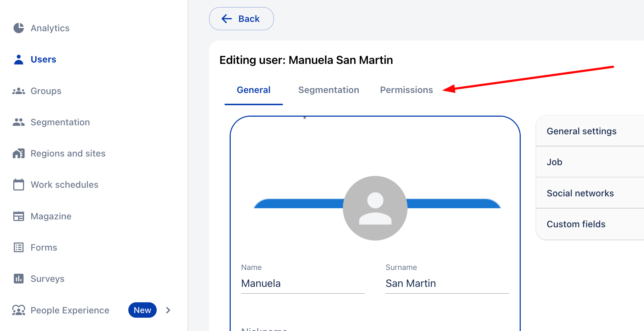
Task: Click the Regions and sites building icon
Action: tap(19, 154)
